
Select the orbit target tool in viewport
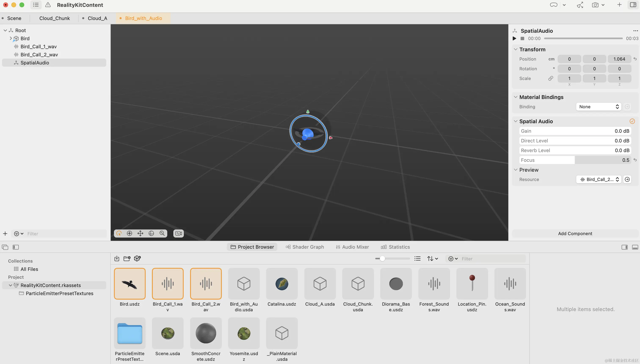click(130, 233)
